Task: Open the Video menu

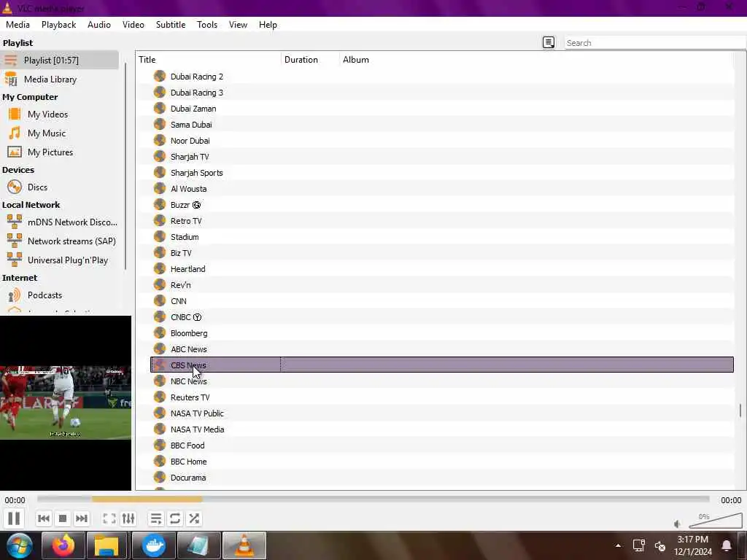Action: [x=133, y=25]
